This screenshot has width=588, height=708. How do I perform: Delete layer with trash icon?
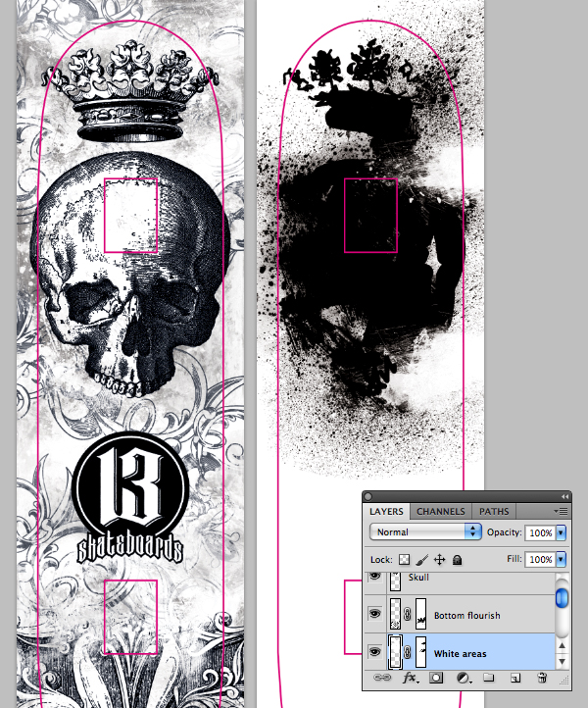click(x=542, y=678)
